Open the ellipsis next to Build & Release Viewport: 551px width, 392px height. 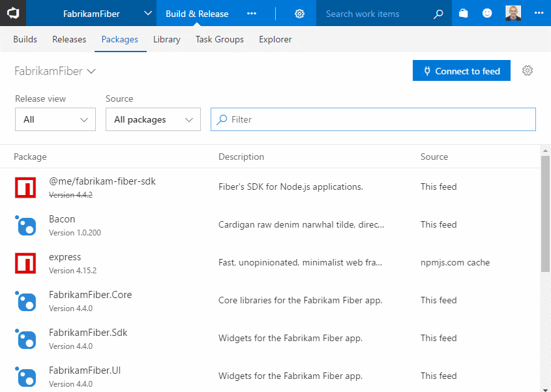coord(252,13)
